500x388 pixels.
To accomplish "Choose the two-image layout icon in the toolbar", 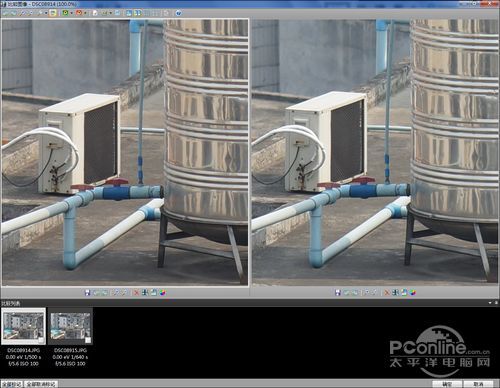I will point(137,13).
